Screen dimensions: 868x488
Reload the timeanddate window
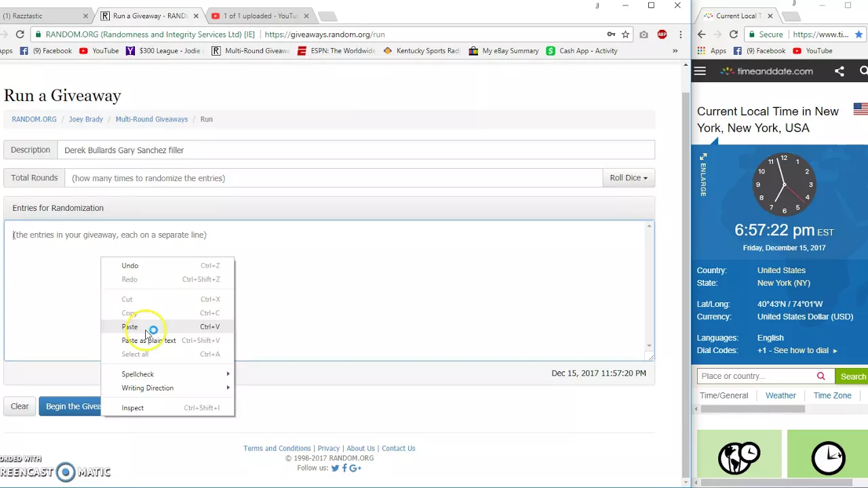(733, 35)
